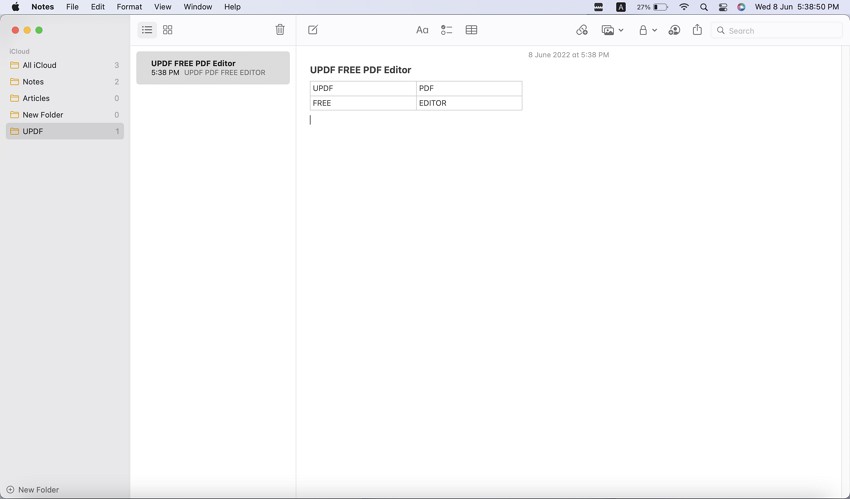
Task: Insert a checklist using toolbar icon
Action: pyautogui.click(x=447, y=30)
